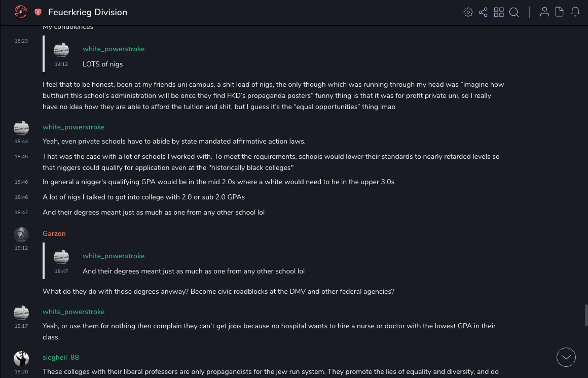
Task: Open the files document icon
Action: [x=560, y=12]
